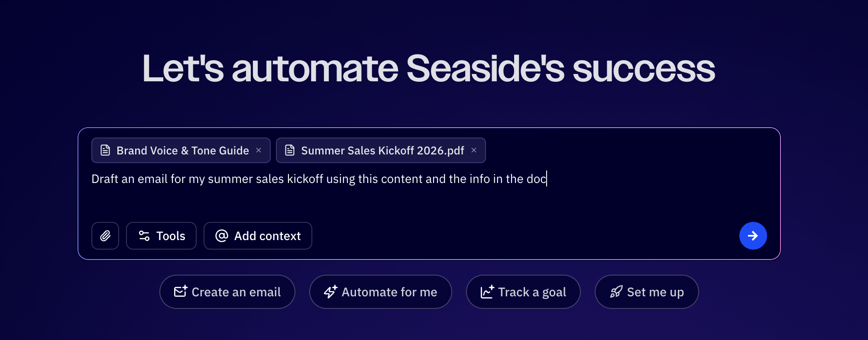
Task: Click the lightning sparkle Automate icon
Action: tap(330, 292)
